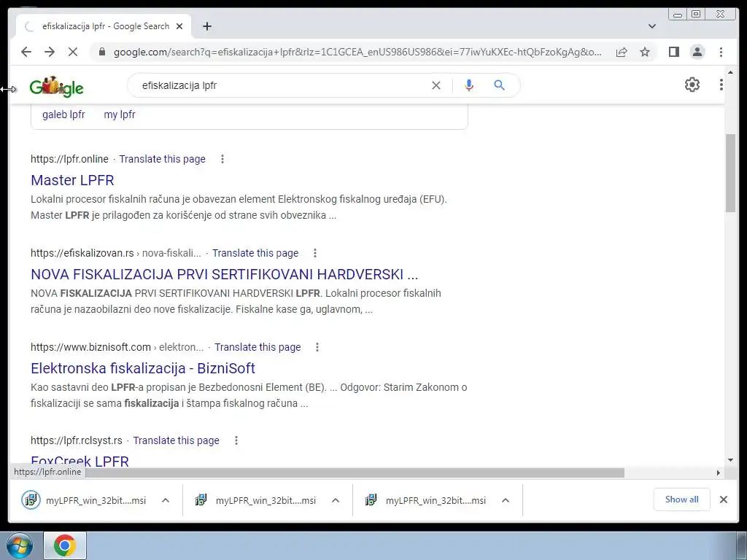Image resolution: width=747 pixels, height=560 pixels.
Task: Show desktop via taskbar corner button
Action: click(743, 545)
